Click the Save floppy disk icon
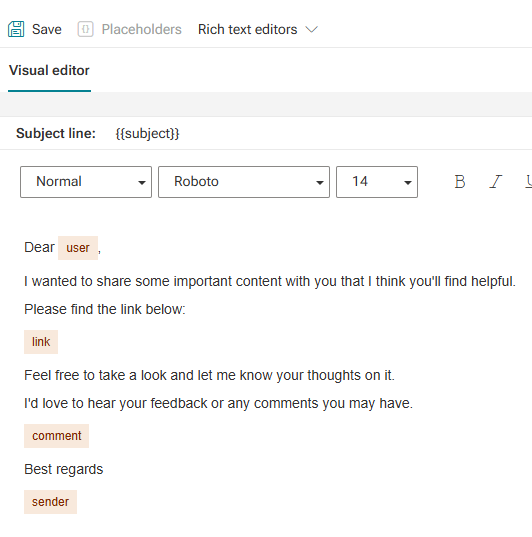The image size is (532, 537). 16,29
